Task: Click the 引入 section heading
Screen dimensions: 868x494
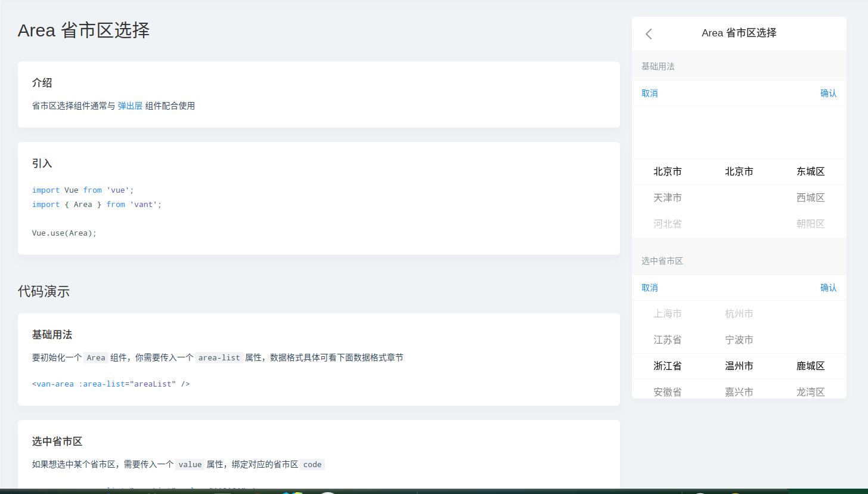Action: (42, 163)
